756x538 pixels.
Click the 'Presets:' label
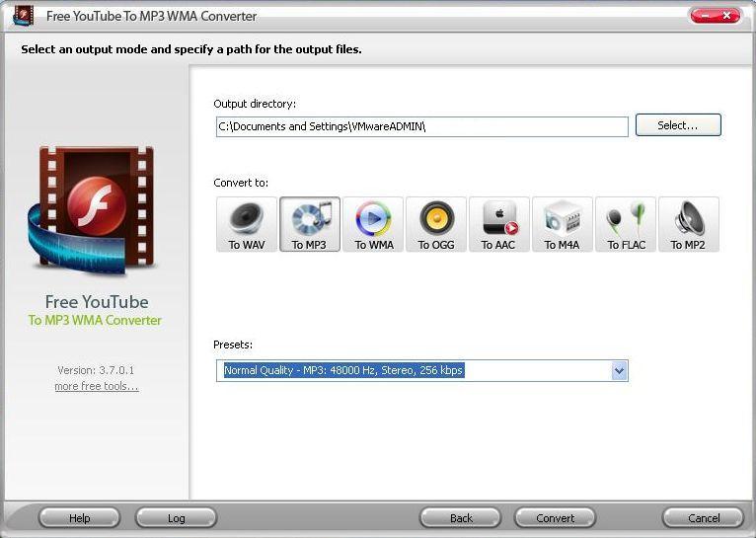point(233,345)
